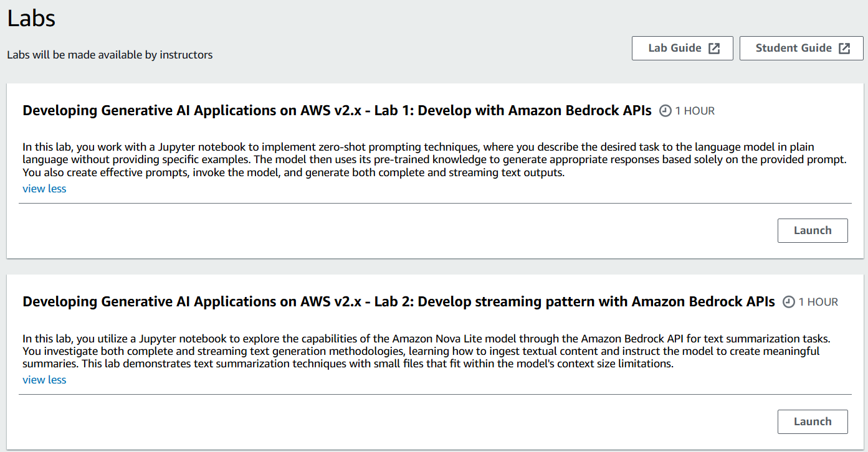
Task: Click the clock icon beside Lab 2 title
Action: pos(789,302)
